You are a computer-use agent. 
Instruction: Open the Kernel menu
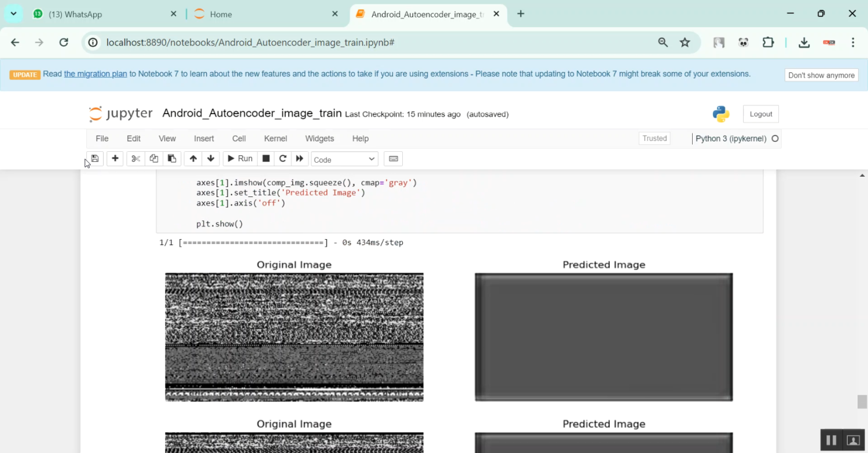(x=275, y=138)
